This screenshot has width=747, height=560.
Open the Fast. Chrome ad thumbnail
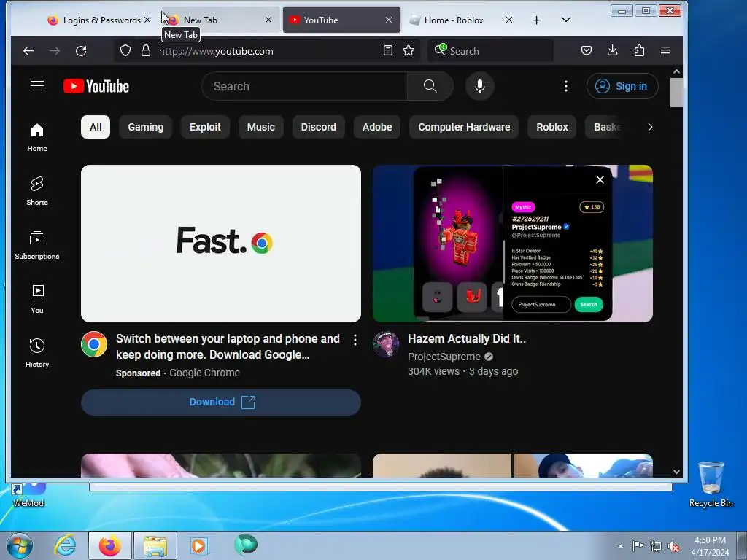221,244
